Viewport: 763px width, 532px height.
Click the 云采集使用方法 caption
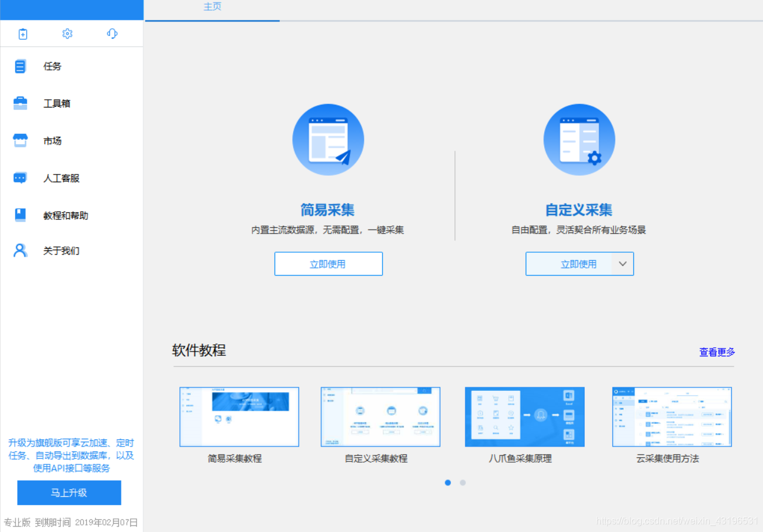coord(667,458)
